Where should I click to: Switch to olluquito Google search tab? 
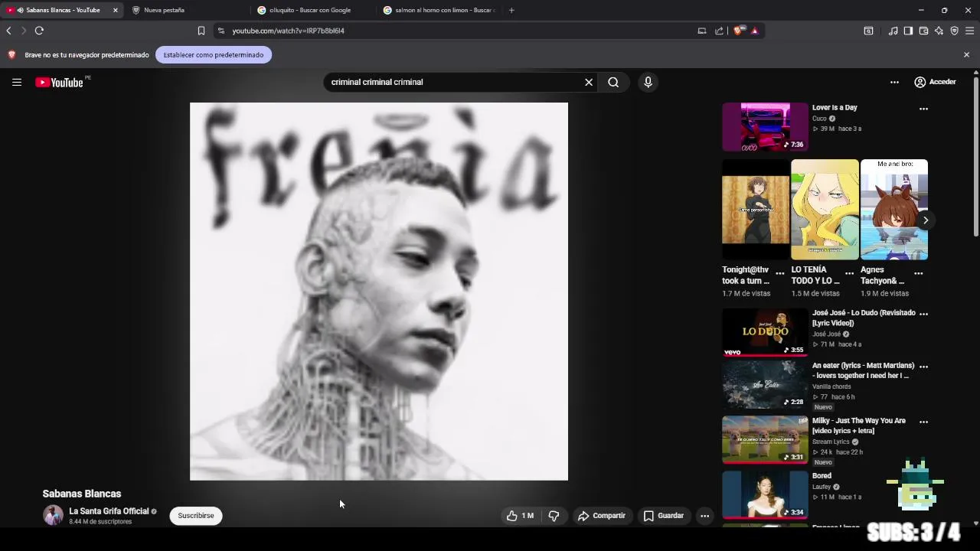[310, 10]
